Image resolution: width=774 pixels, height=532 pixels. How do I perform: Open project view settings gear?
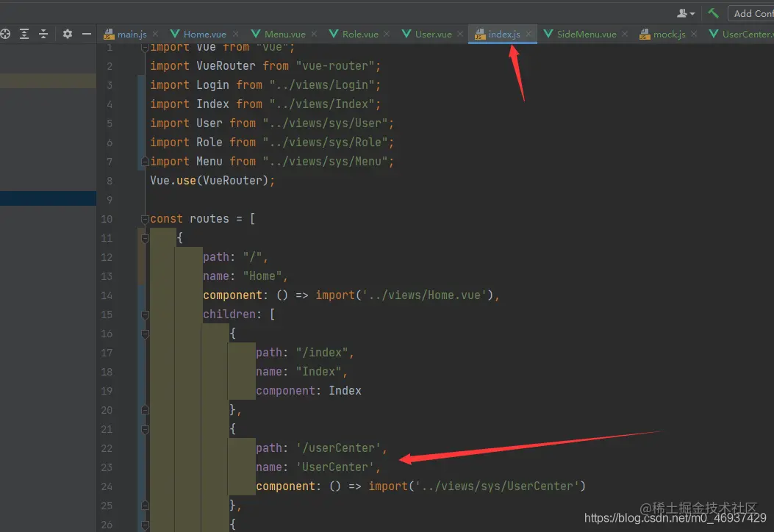(x=68, y=34)
